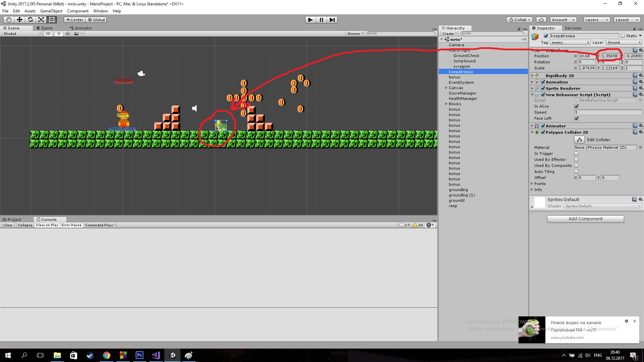
Task: Open Polygon Collider 2D gear menu
Action: pos(641,132)
